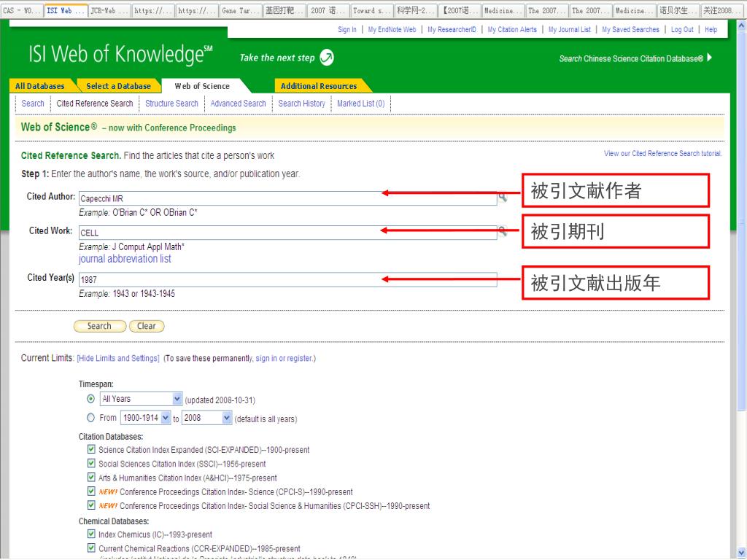The image size is (747, 560).
Task: Uncheck Science Citation Index Expanded checkbox
Action: click(x=91, y=449)
